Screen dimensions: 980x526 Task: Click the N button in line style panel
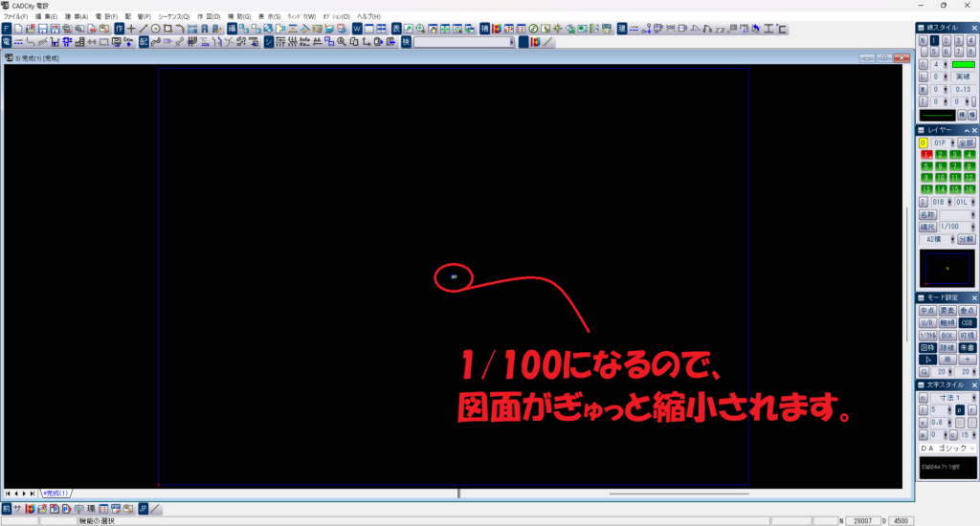click(924, 40)
